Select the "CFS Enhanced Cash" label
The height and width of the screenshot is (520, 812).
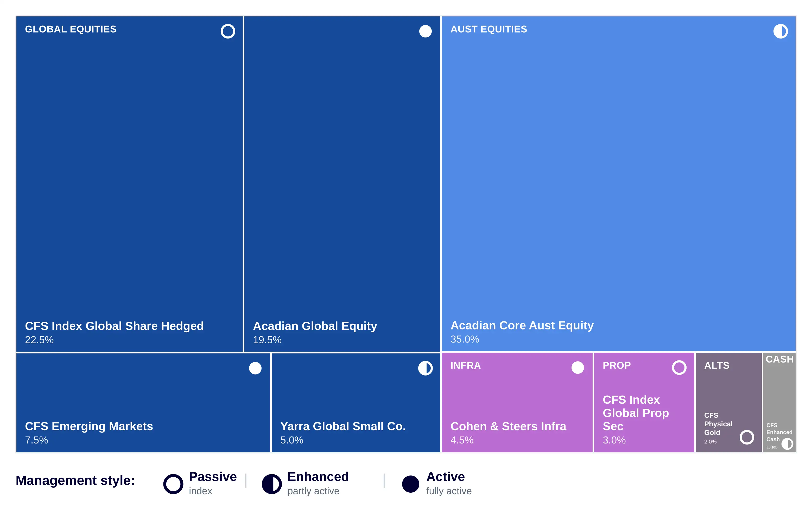[779, 432]
